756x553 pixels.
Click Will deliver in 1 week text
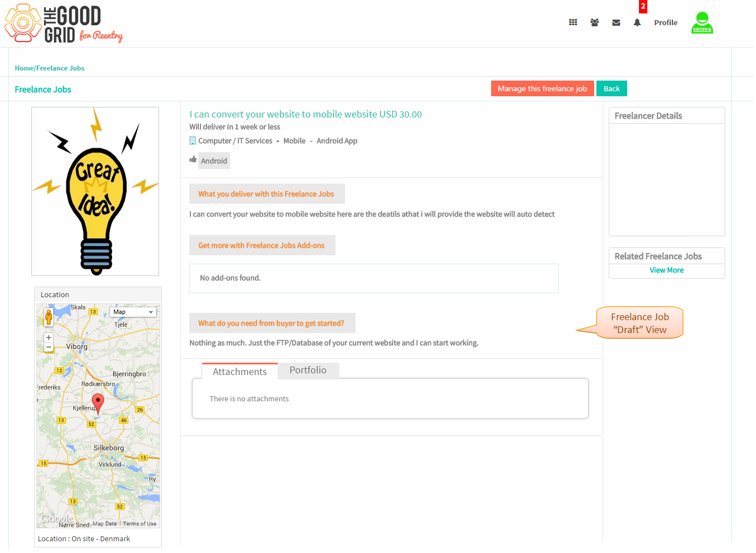pyautogui.click(x=235, y=127)
